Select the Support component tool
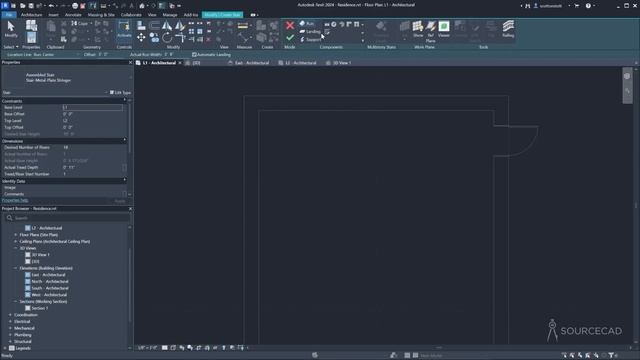Viewport: 640px width, 360px height. pos(311,40)
